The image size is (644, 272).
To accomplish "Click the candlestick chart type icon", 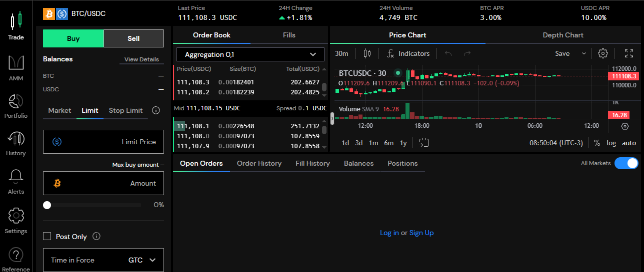I will pyautogui.click(x=367, y=53).
